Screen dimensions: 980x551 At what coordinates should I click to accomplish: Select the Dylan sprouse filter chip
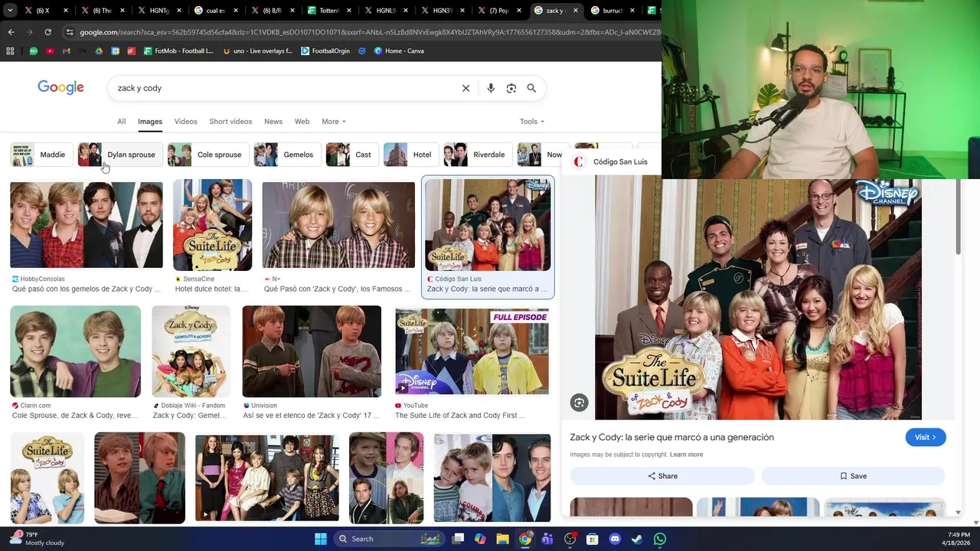coord(120,155)
